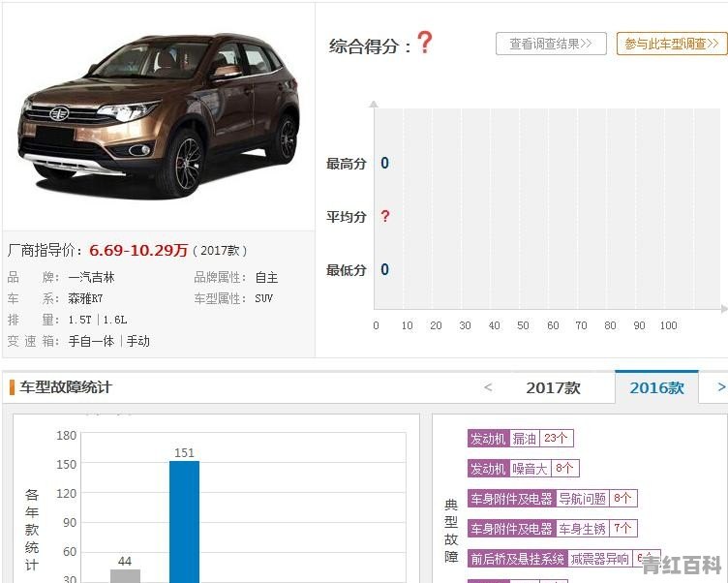Click the 参与此车型调查>> button

(671, 44)
